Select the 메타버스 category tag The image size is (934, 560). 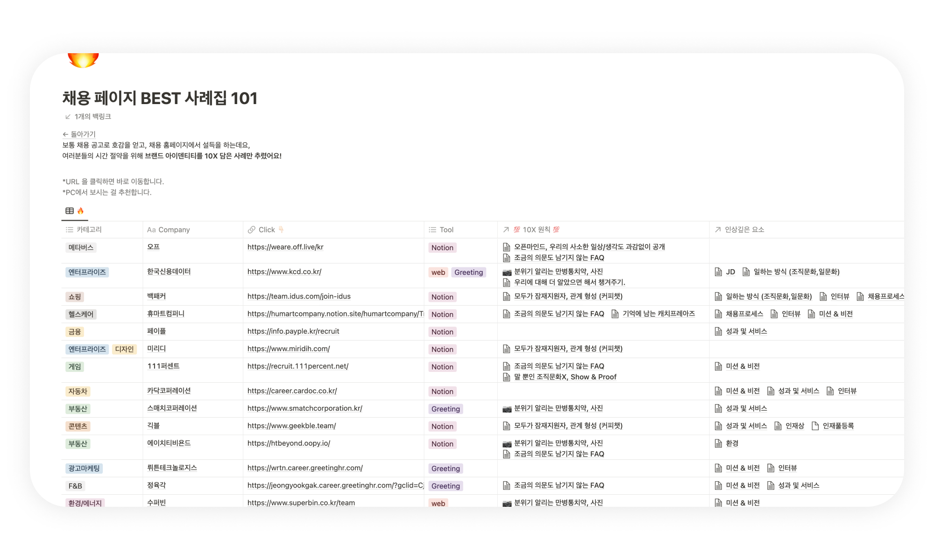coord(81,248)
